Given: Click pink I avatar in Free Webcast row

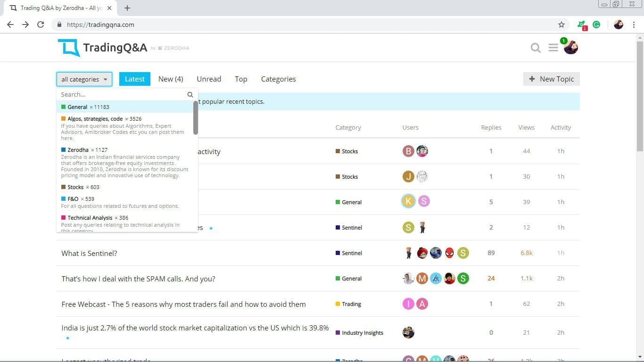Looking at the screenshot, I should coord(408,304).
